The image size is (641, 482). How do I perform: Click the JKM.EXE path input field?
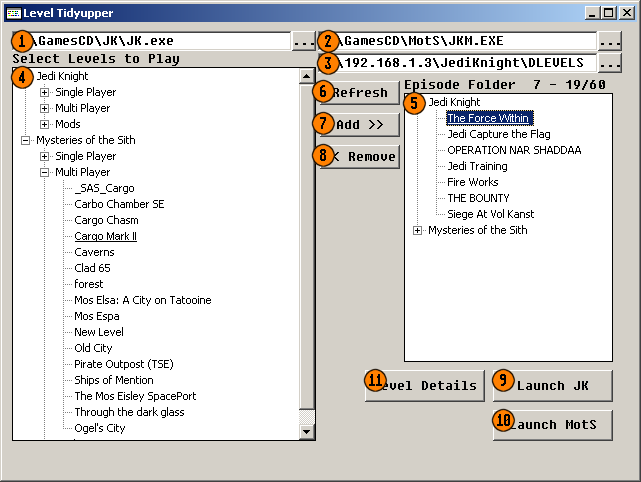pos(457,41)
